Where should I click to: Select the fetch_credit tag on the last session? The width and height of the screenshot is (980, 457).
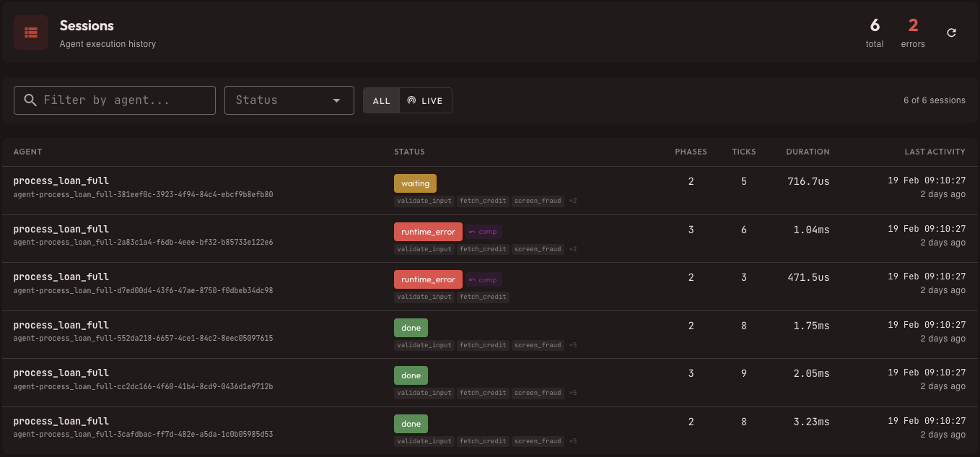pyautogui.click(x=484, y=440)
